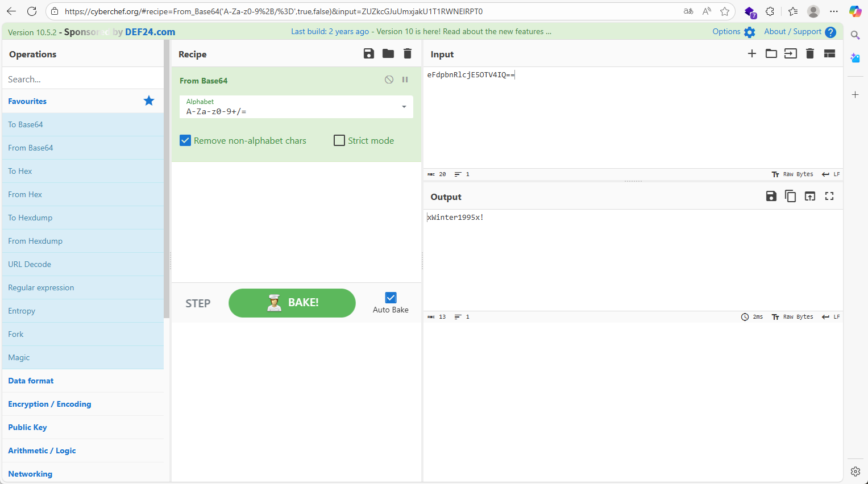868x484 pixels.
Task: Open Copilot in the browser sidebar
Action: point(855,11)
